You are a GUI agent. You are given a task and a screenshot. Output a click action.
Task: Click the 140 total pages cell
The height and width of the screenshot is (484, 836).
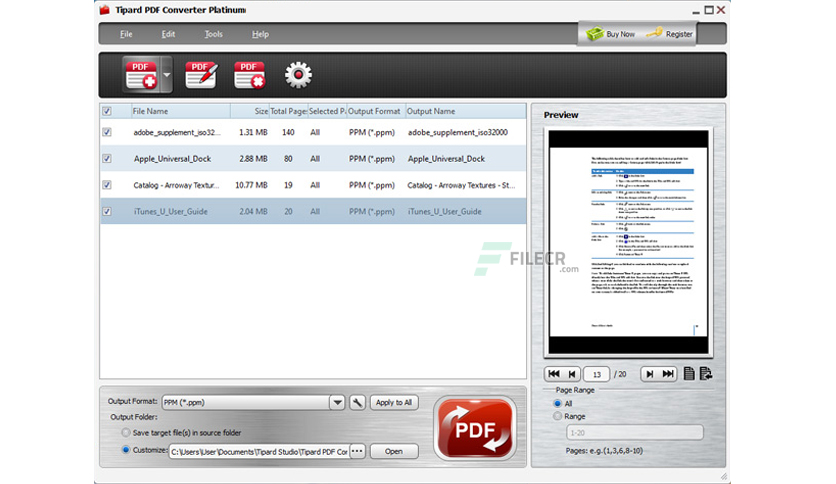tap(288, 132)
